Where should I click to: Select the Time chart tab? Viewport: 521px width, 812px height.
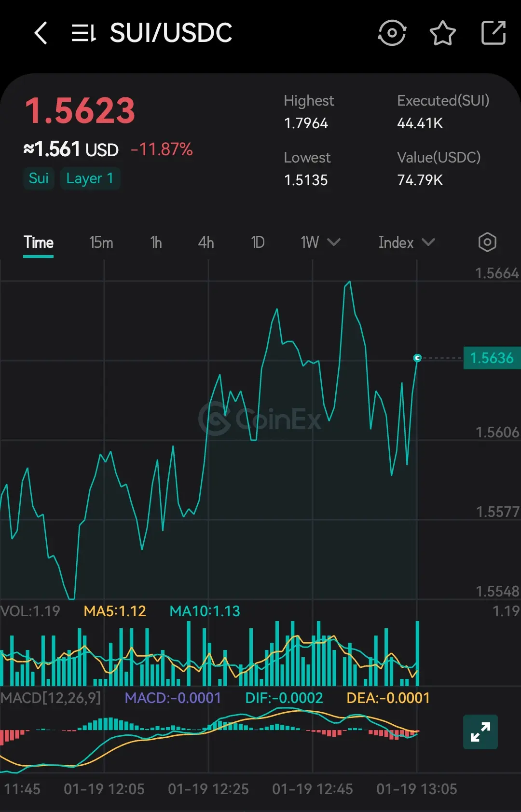tap(39, 242)
